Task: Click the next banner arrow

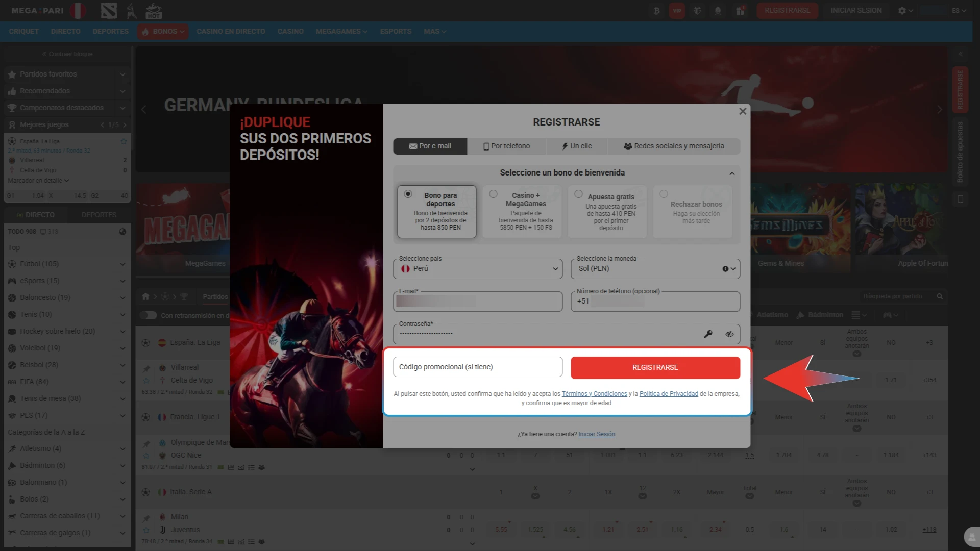Action: click(x=940, y=110)
